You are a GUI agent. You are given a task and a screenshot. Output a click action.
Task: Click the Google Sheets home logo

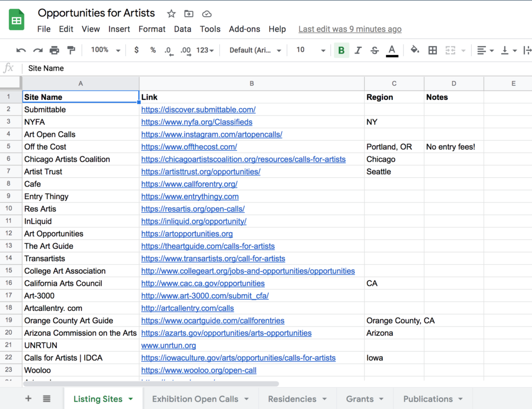point(16,20)
